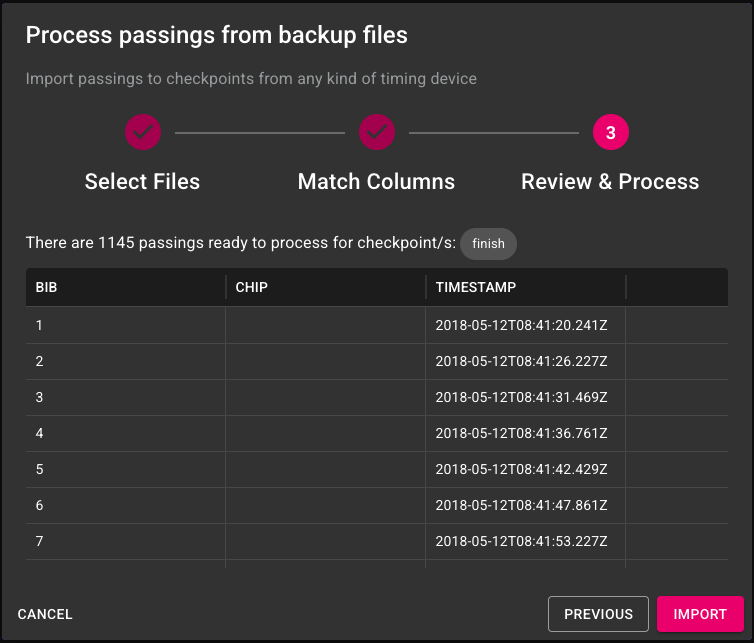The width and height of the screenshot is (754, 643).
Task: Select the row with bib 5
Action: 377,469
